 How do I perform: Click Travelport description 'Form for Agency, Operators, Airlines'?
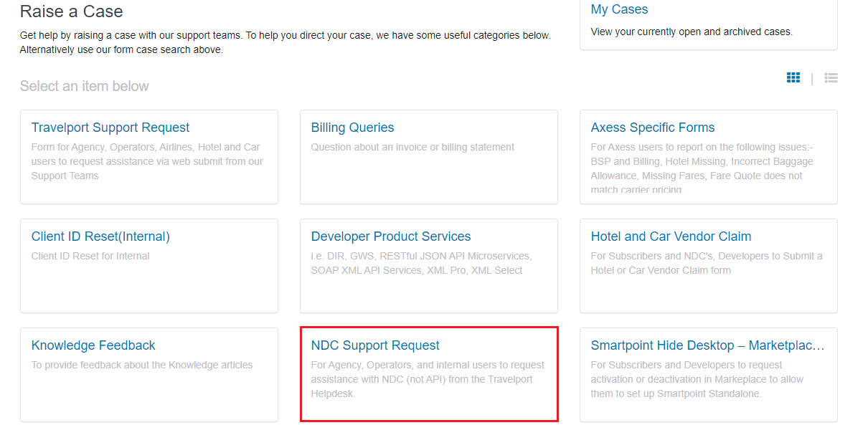[147, 161]
